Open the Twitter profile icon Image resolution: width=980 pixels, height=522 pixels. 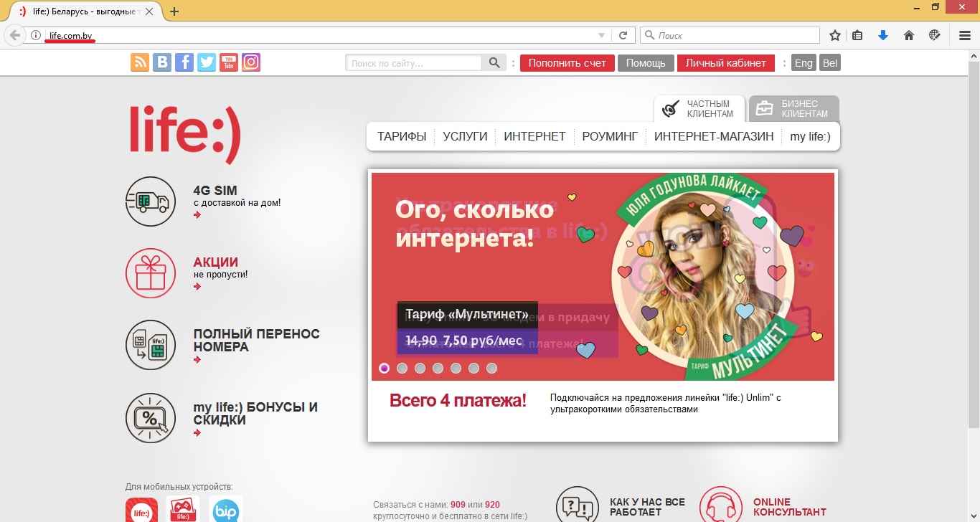tap(206, 62)
